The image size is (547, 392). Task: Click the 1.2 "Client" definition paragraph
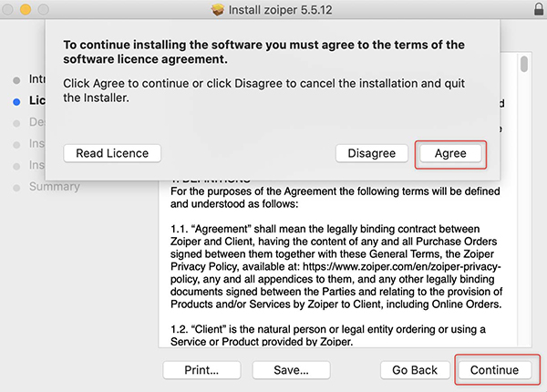(x=328, y=335)
